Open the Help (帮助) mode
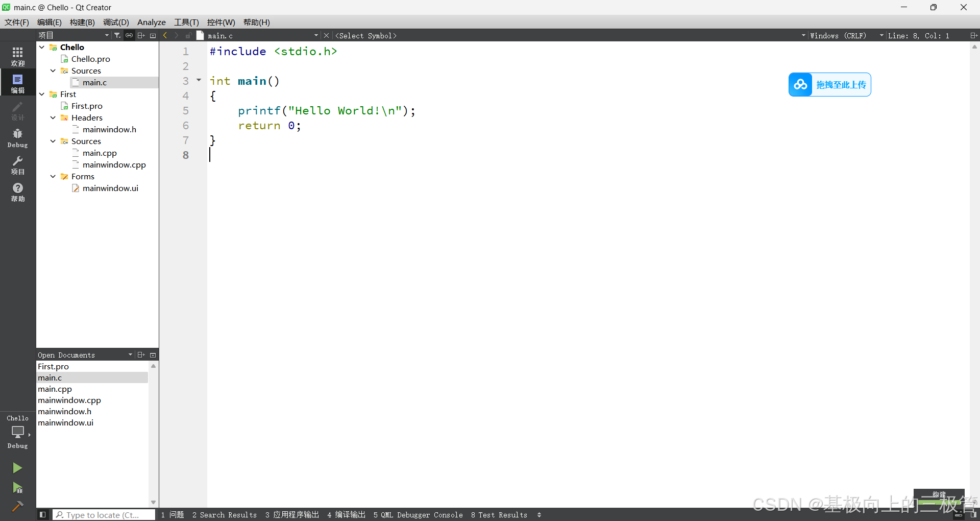980x521 pixels. [18, 192]
